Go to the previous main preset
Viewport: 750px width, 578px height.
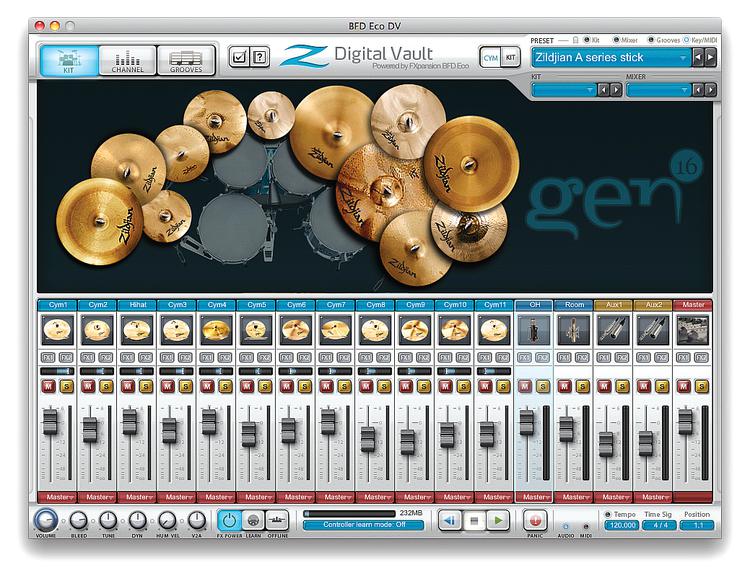[x=698, y=58]
